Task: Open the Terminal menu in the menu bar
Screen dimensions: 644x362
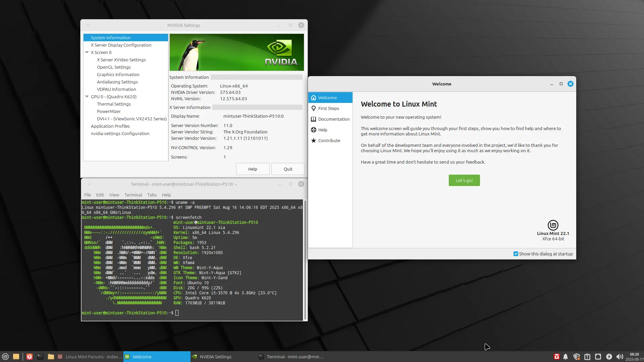Action: click(x=133, y=195)
